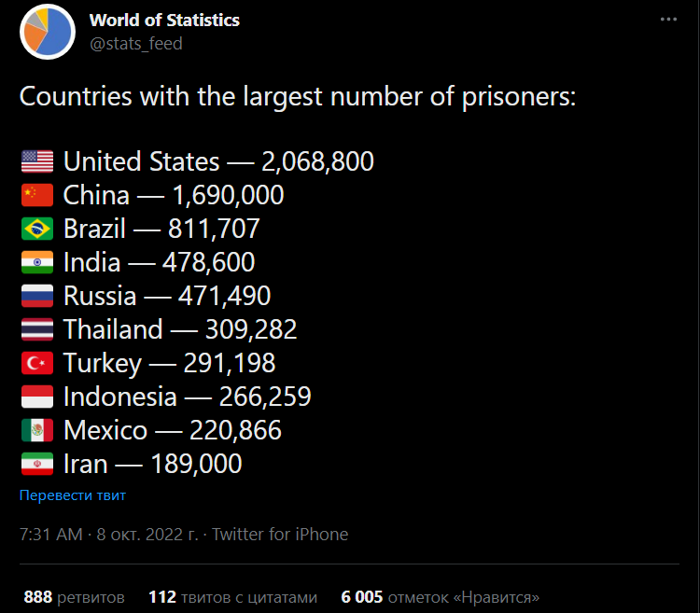View the 6 005 отметок «Нравится» list
Screen dimensions: 700x613
(440, 597)
